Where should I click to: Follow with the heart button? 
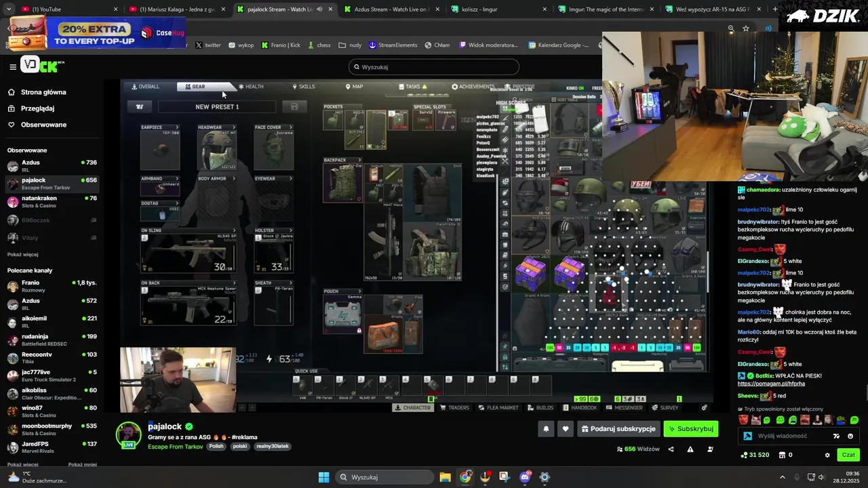click(566, 429)
